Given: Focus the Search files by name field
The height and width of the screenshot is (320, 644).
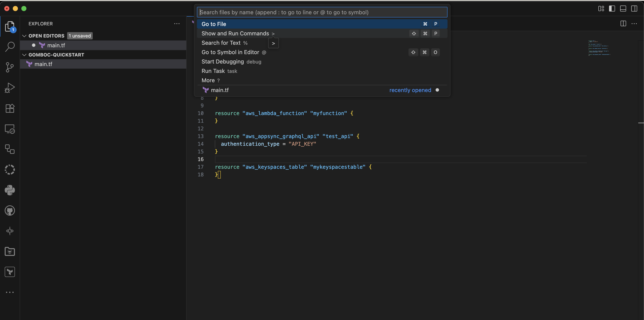Looking at the screenshot, I should pyautogui.click(x=322, y=12).
